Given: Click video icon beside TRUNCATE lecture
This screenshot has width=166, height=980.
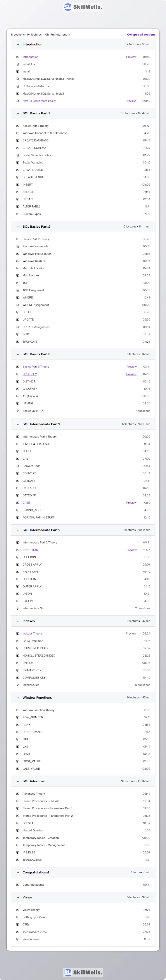Looking at the screenshot, I should click(x=18, y=342).
